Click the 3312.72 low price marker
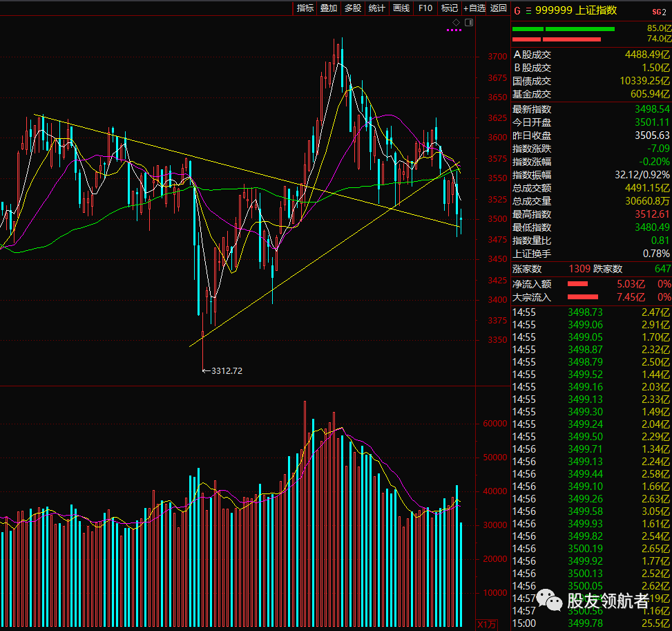This screenshot has height=631, width=672. coord(225,370)
